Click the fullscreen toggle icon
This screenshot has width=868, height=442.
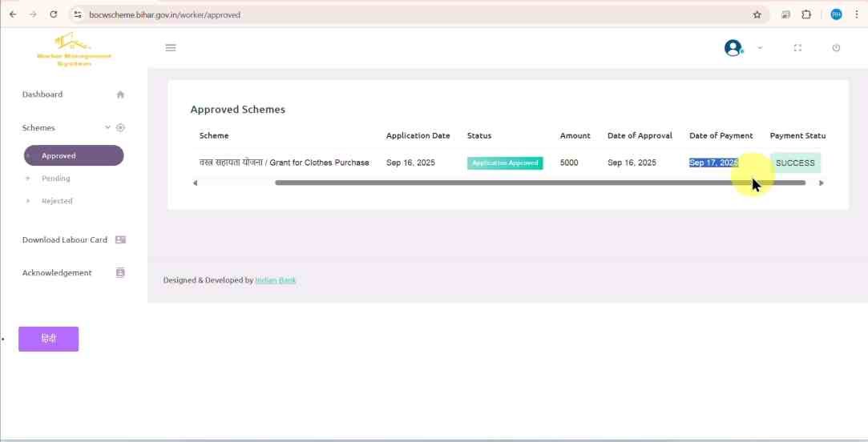pos(797,48)
